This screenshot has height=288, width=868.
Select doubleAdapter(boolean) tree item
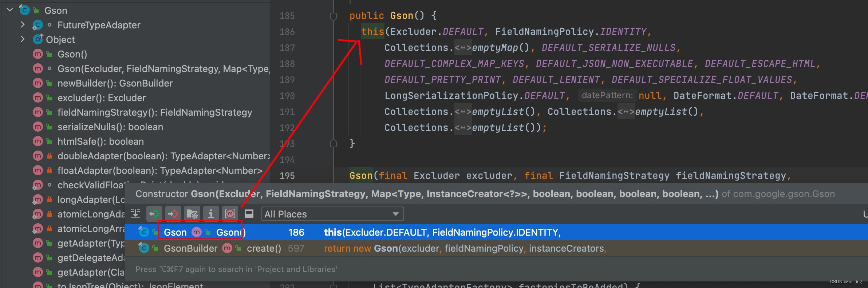[x=164, y=156]
